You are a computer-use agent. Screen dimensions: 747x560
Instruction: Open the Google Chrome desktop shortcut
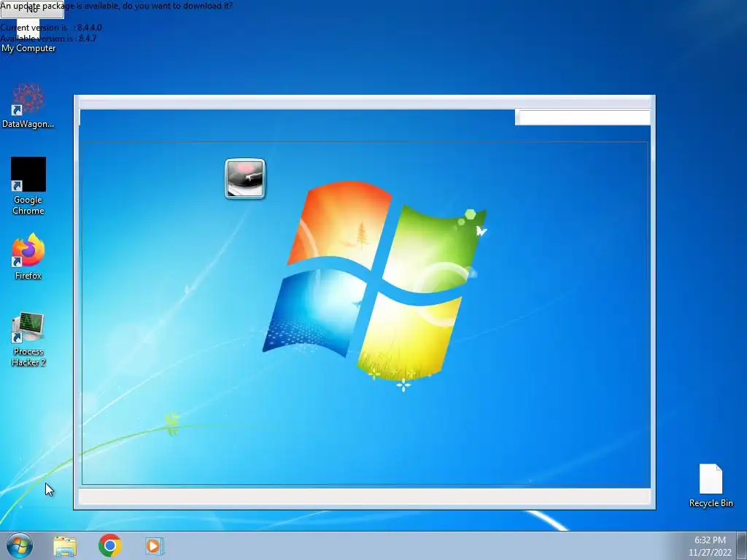pos(28,186)
